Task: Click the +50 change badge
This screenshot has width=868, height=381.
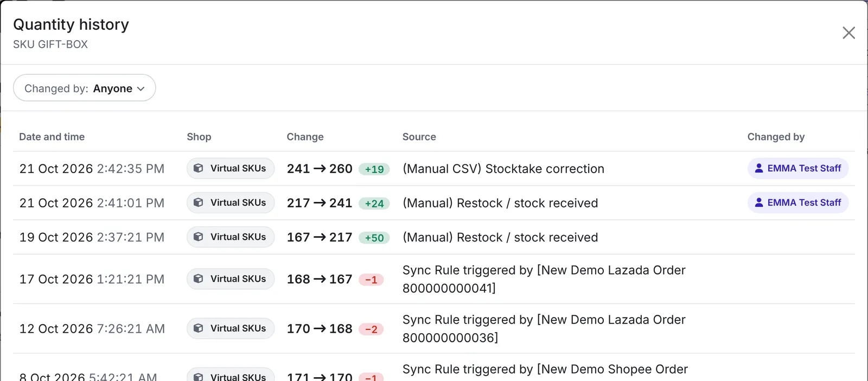Action: tap(374, 238)
